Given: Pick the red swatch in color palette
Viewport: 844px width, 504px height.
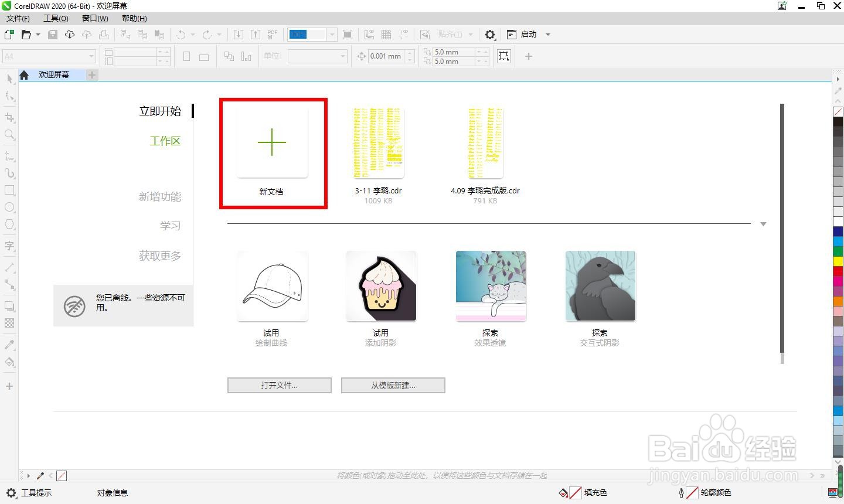Looking at the screenshot, I should [838, 271].
